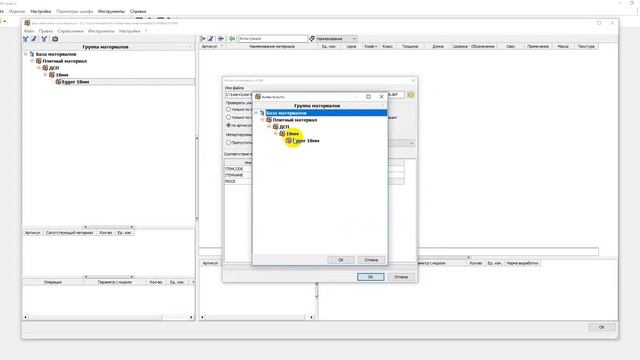
Task: Select the 'Пропустить' radio button
Action: click(229, 142)
